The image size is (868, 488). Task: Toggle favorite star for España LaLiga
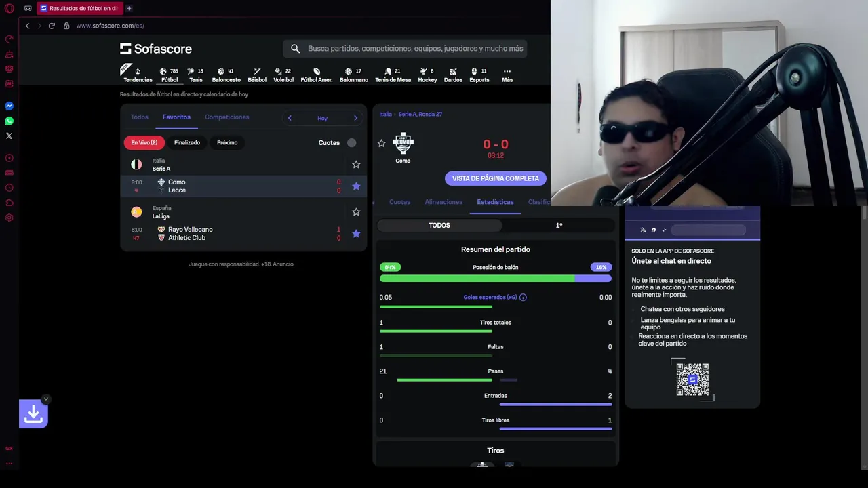tap(356, 212)
